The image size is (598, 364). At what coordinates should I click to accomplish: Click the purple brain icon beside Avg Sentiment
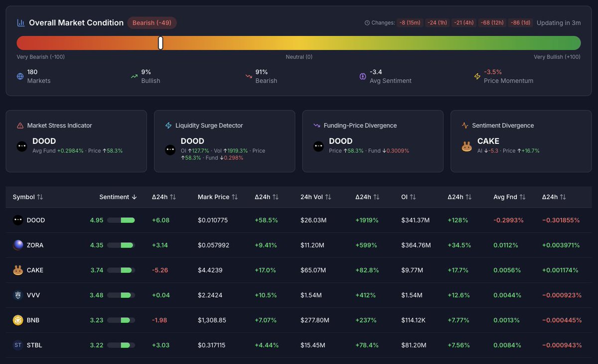point(363,76)
